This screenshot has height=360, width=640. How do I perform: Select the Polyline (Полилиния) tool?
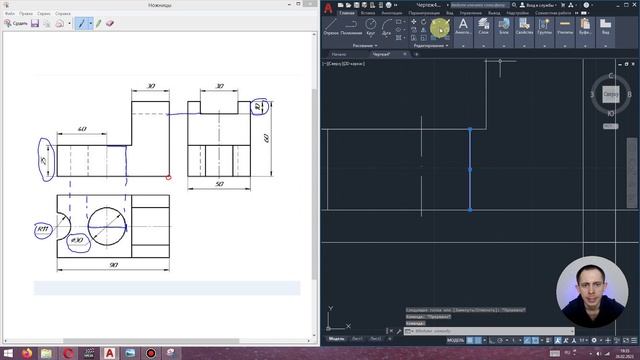tap(351, 26)
